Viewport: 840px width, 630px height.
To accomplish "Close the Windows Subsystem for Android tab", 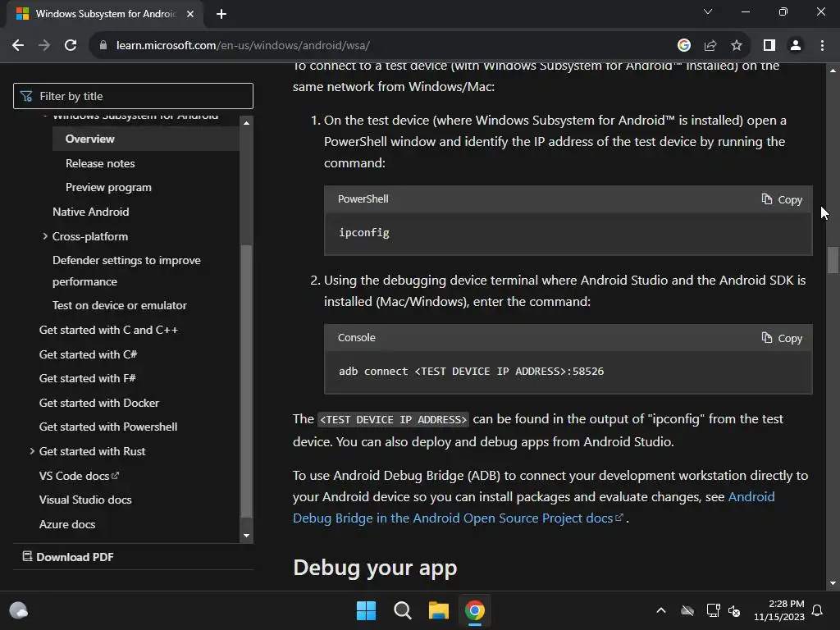I will pos(190,14).
